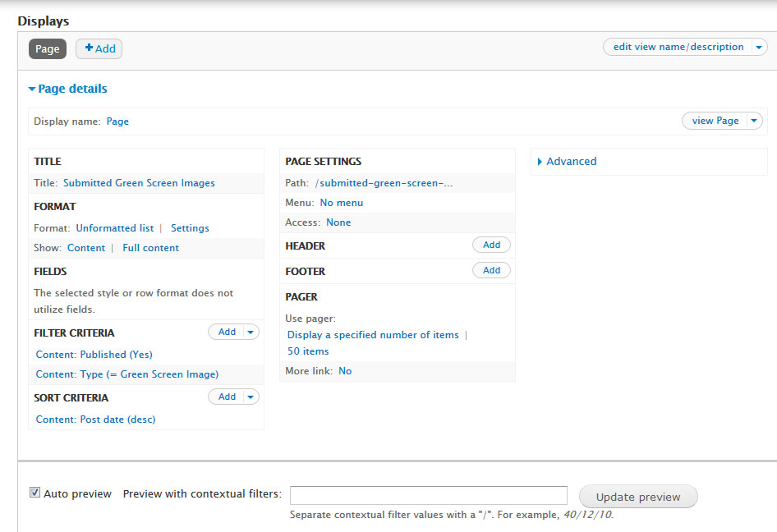Change the Unformatted list format
Screen dimensions: 777x532
pyautogui.click(x=115, y=228)
